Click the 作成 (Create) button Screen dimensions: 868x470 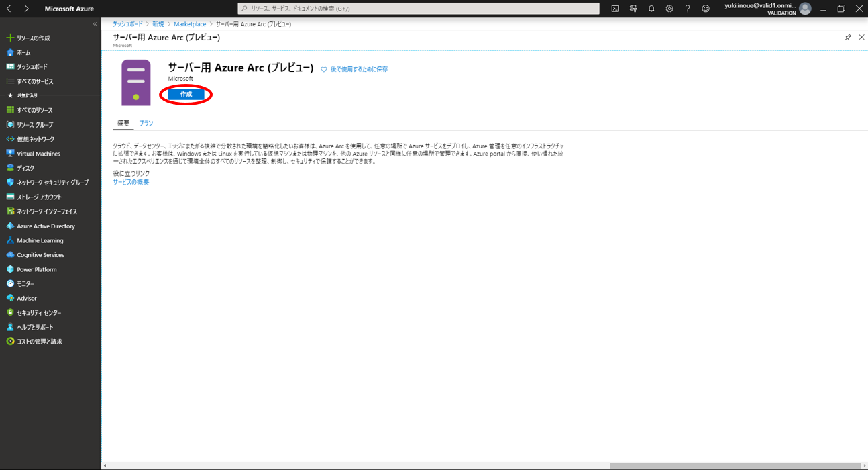click(x=186, y=95)
